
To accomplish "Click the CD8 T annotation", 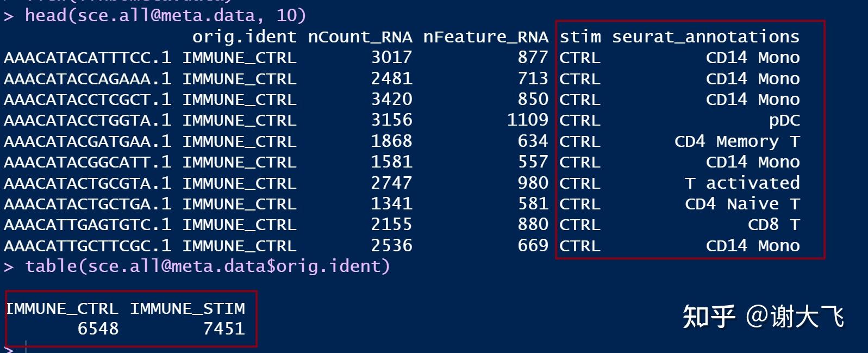I will click(773, 225).
